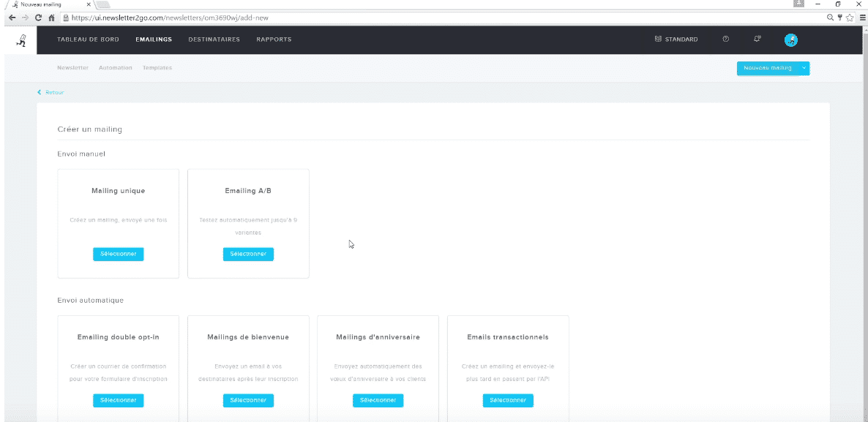868x422 pixels.
Task: Bookmark page with the star icon
Action: click(850, 17)
